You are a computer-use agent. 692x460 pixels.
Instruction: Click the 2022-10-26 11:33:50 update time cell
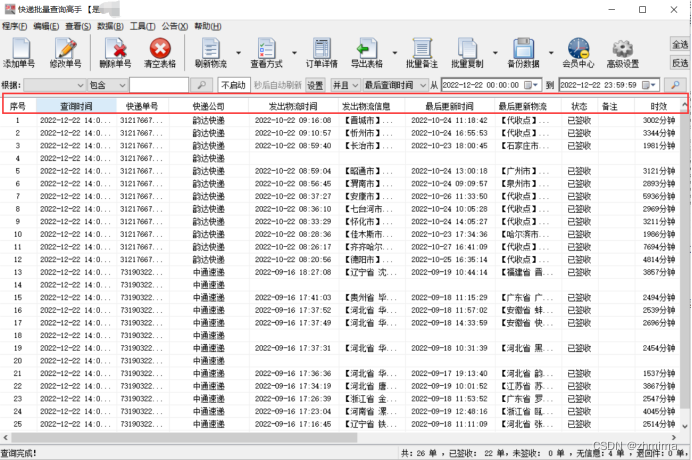(x=449, y=196)
